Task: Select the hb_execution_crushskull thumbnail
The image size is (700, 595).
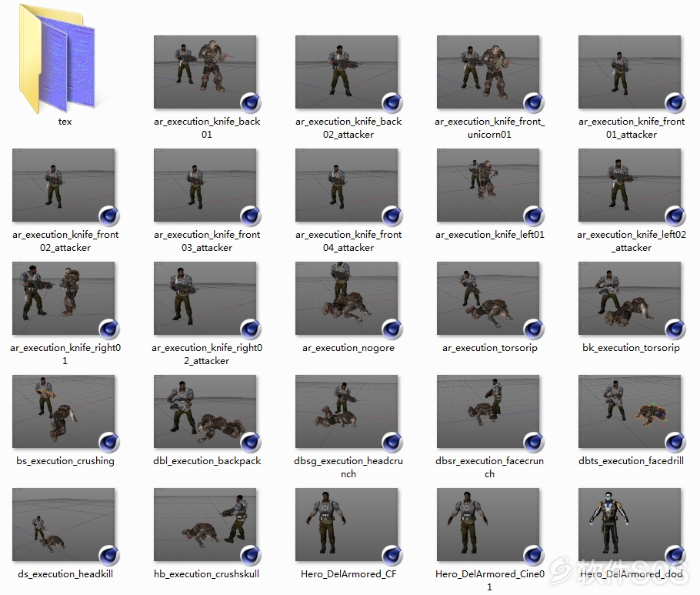Action: (x=205, y=524)
